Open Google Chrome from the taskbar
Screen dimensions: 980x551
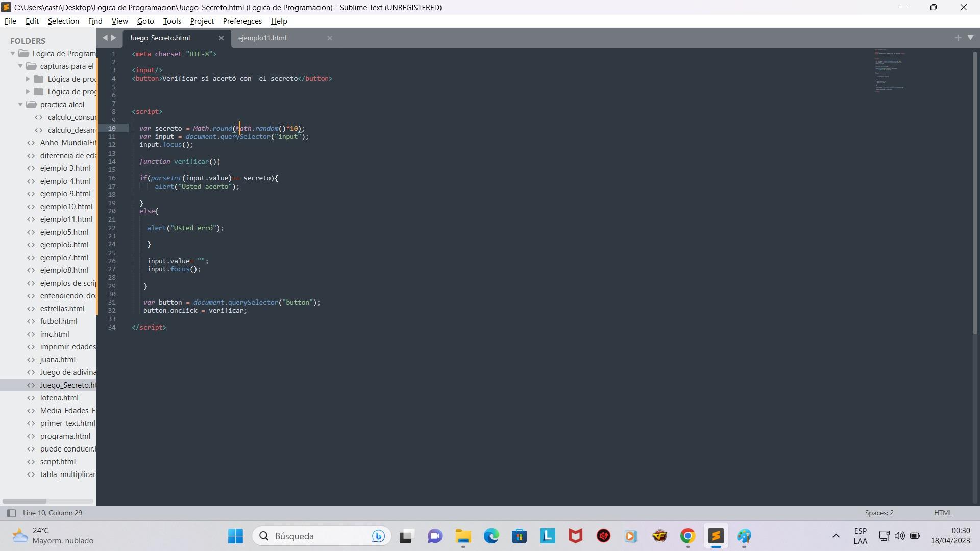tap(688, 536)
